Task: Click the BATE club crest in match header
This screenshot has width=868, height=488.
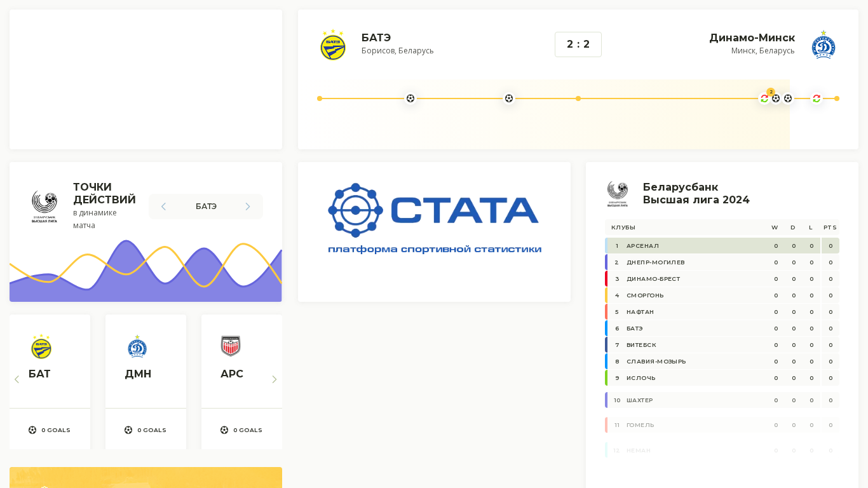Action: point(333,45)
